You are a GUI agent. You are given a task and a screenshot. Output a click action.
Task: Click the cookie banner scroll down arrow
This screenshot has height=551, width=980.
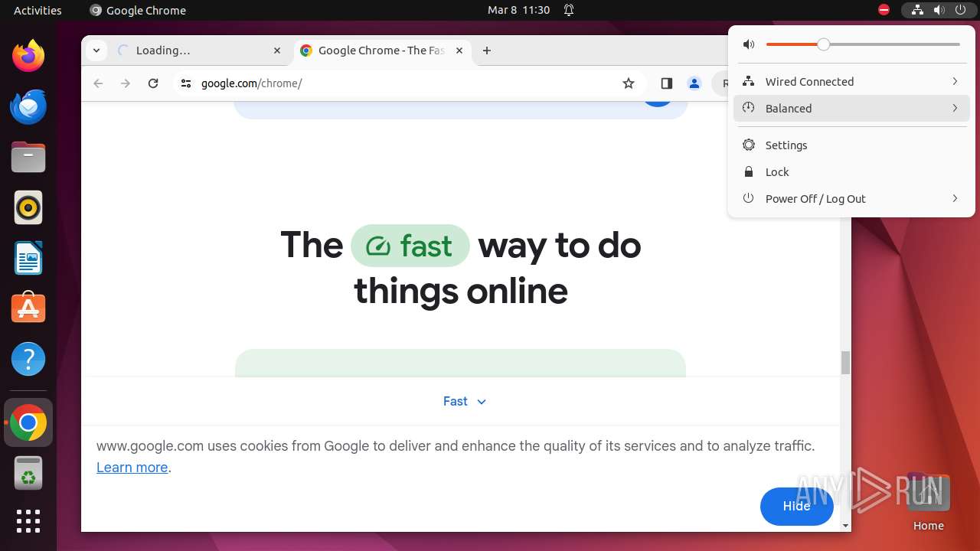845,526
